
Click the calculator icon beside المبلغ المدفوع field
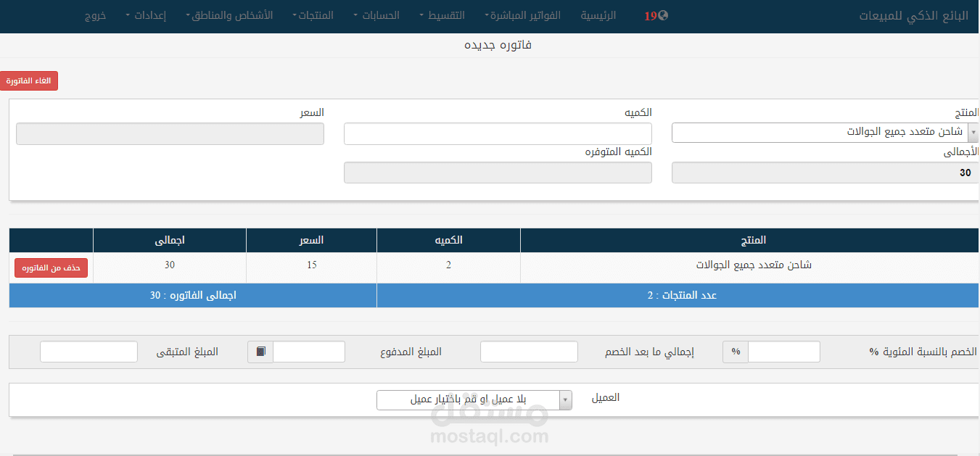click(x=260, y=352)
